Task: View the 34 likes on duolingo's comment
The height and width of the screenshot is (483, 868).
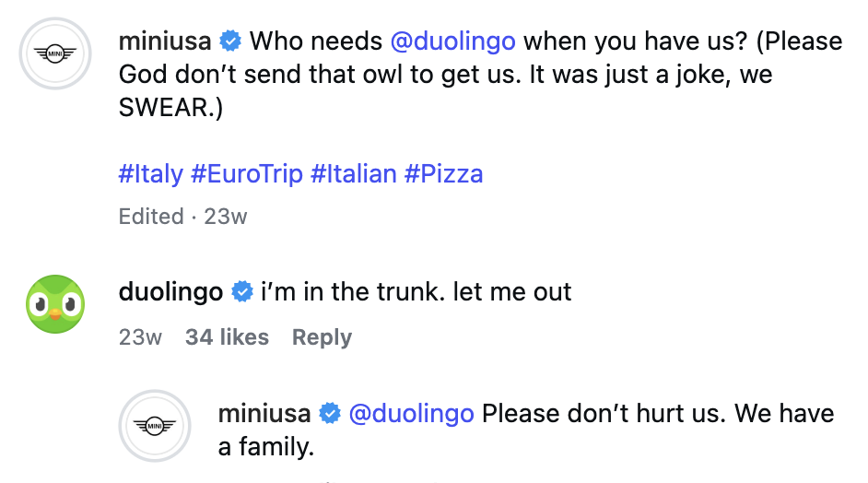Action: pyautogui.click(x=227, y=337)
